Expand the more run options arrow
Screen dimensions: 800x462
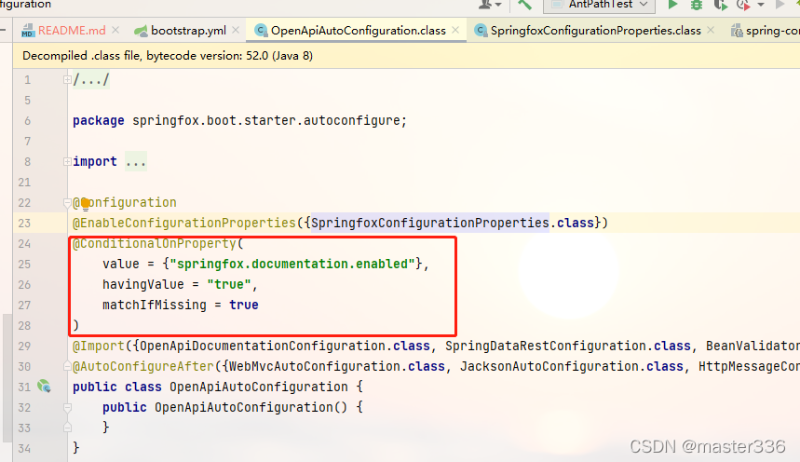tap(761, 5)
